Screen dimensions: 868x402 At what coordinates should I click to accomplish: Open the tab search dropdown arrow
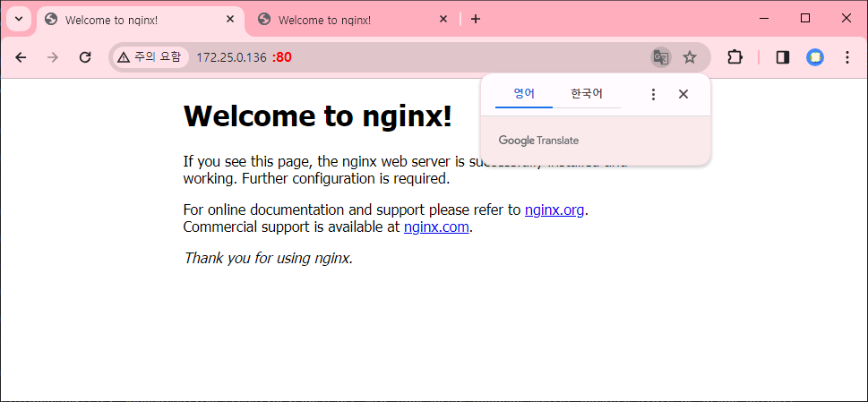tap(19, 20)
